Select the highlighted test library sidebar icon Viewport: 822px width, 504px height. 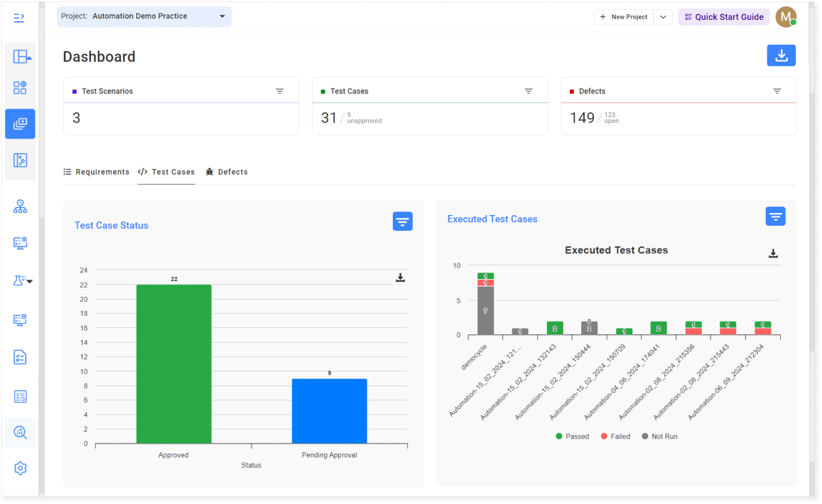pos(21,124)
